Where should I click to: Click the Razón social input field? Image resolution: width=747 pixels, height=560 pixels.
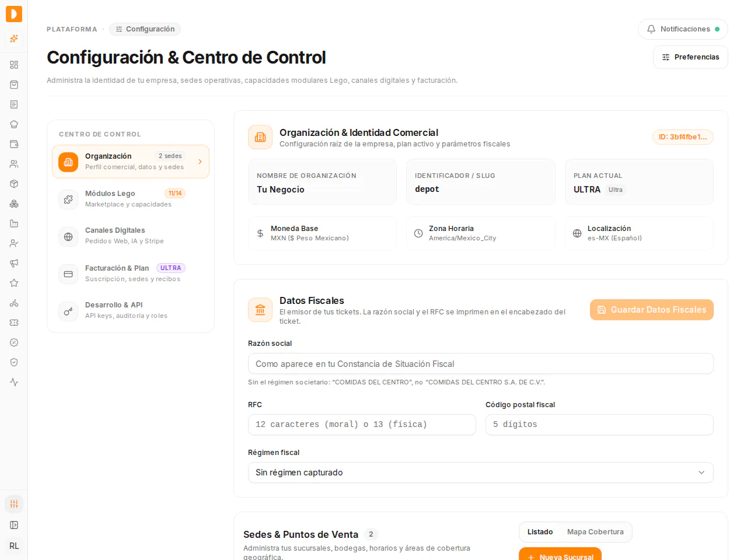pyautogui.click(x=481, y=363)
